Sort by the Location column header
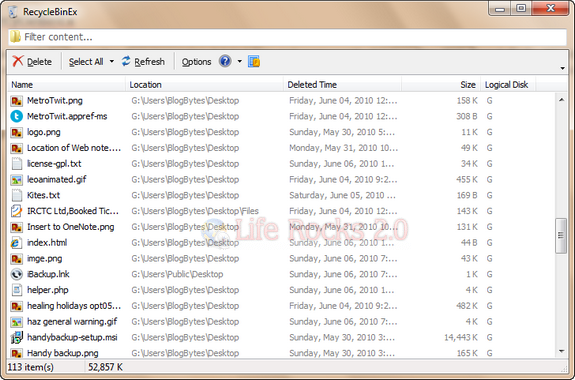 tap(204, 85)
